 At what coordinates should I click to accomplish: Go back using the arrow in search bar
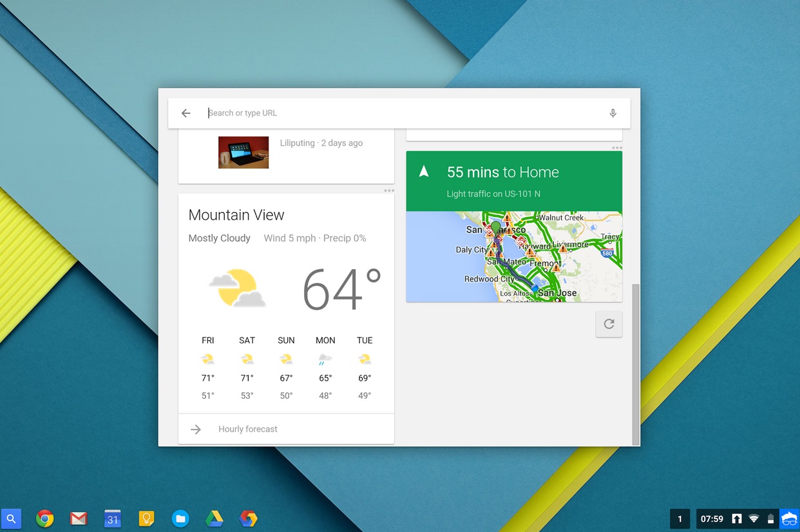click(x=186, y=113)
